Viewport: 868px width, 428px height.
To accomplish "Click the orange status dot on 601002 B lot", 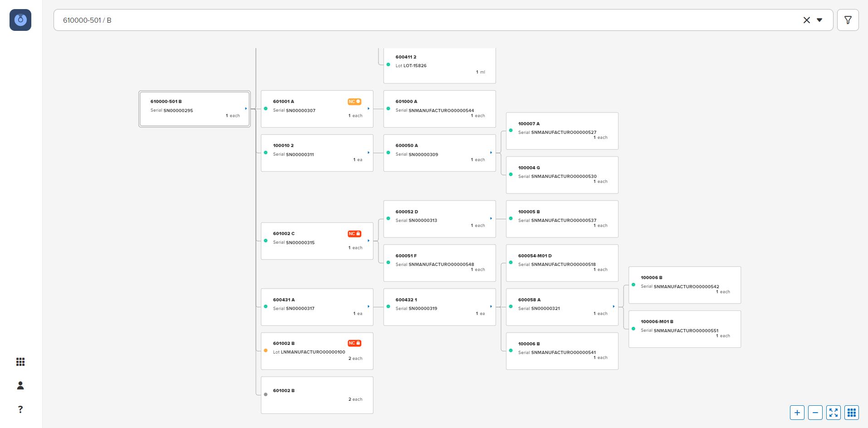I will pyautogui.click(x=265, y=350).
